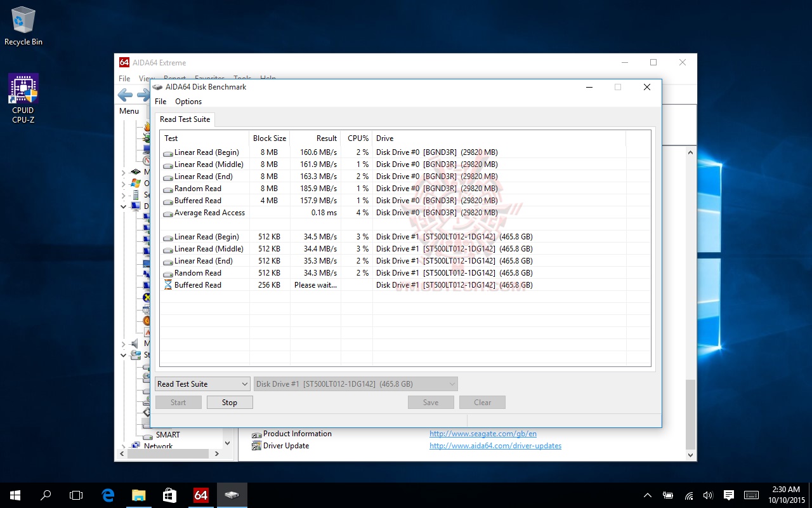Click the up arrow of AIDA64 right scrollbar
The width and height of the screenshot is (812, 508).
tap(691, 152)
